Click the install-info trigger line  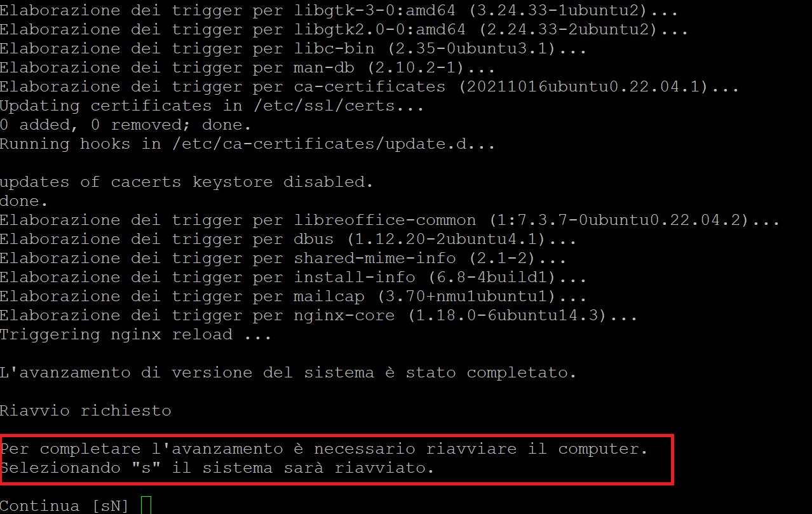click(294, 277)
